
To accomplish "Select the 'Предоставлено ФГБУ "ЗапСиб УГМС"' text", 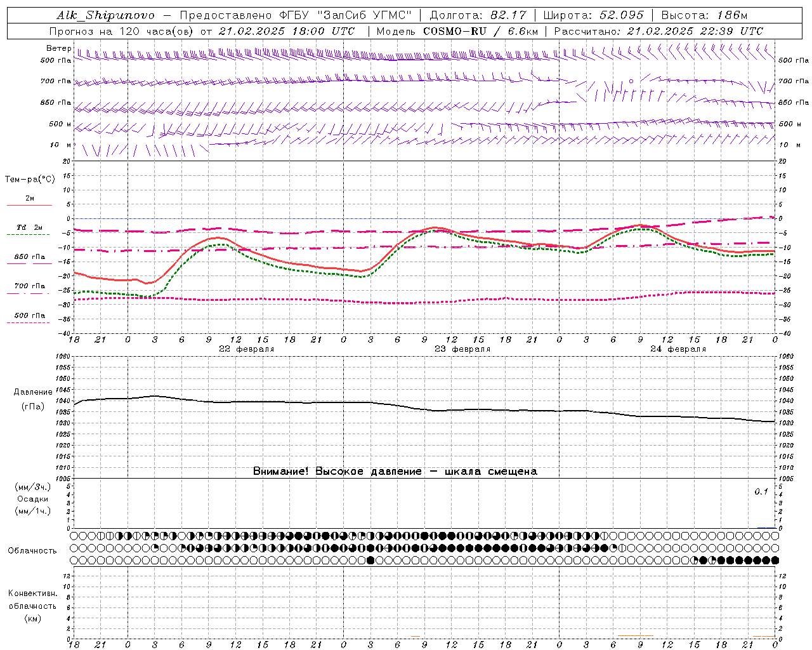I will [x=296, y=15].
